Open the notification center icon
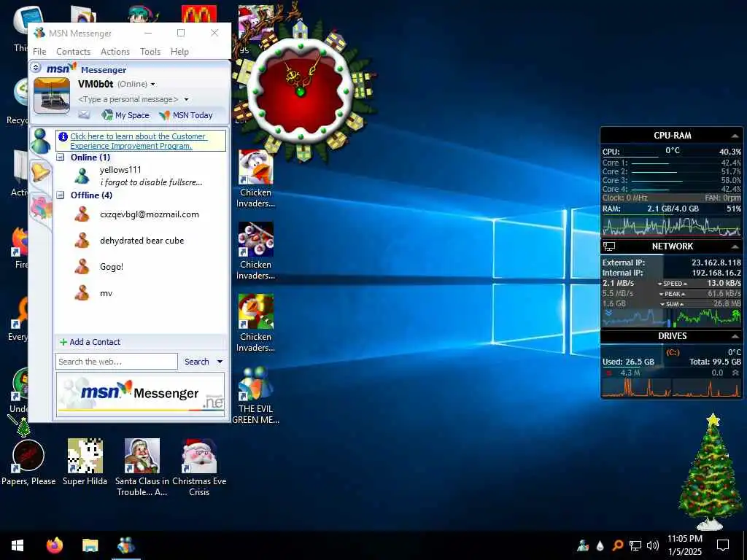The width and height of the screenshot is (747, 560). (723, 545)
